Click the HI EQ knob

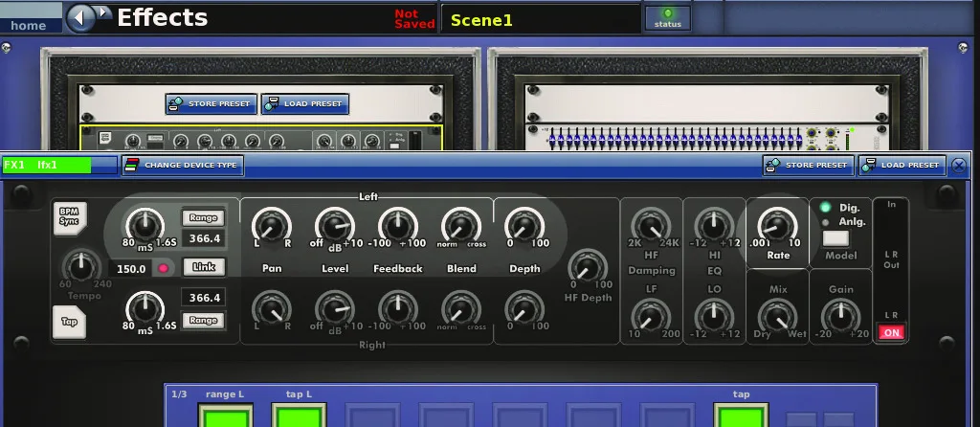click(x=714, y=226)
